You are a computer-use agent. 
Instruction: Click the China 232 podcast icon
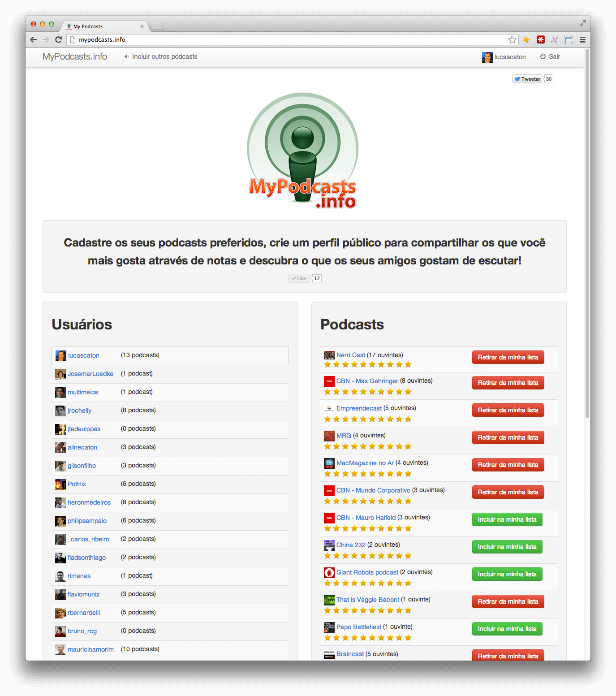coord(329,545)
